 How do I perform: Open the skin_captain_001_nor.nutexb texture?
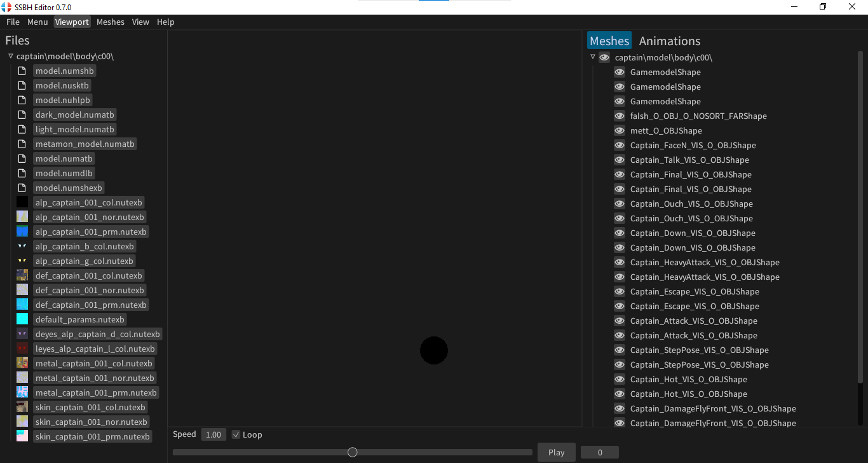92,422
